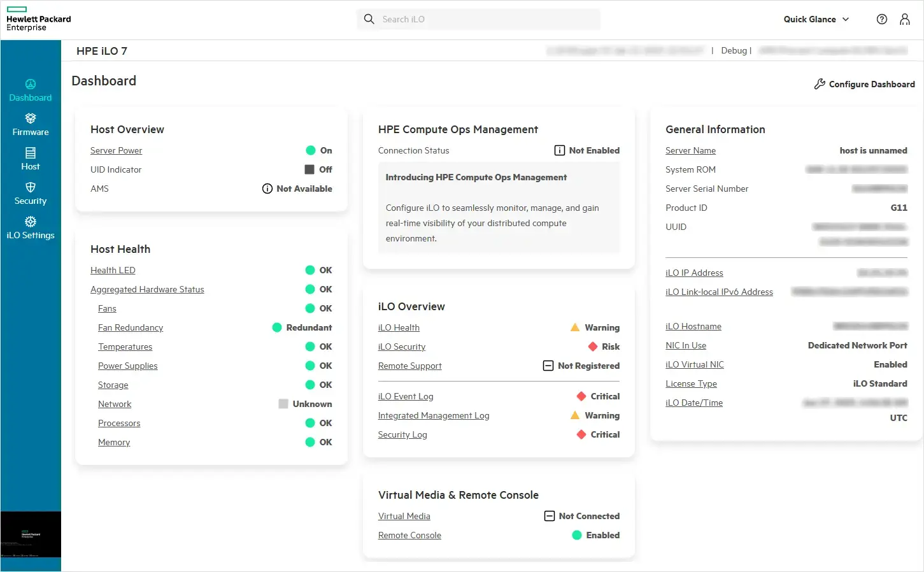Expand the Quick Glance dropdown

click(816, 19)
